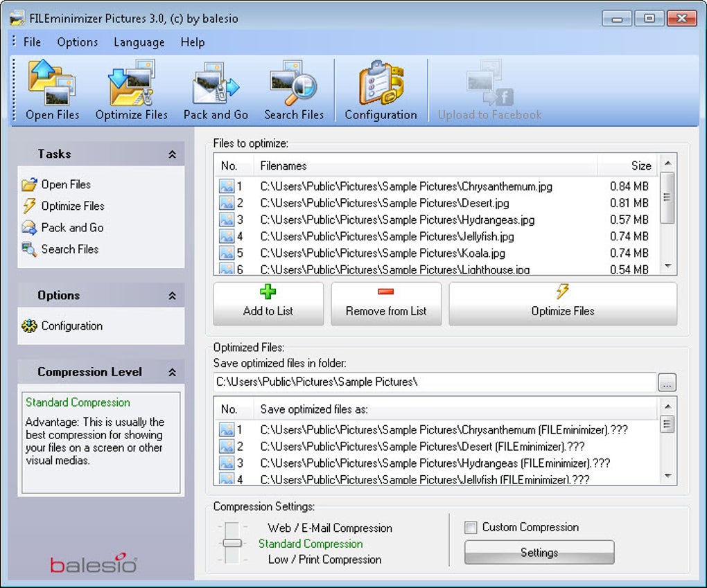This screenshot has height=588, width=707.
Task: Click the image icon of Hydrangeas.jpg row
Action: pos(227,220)
